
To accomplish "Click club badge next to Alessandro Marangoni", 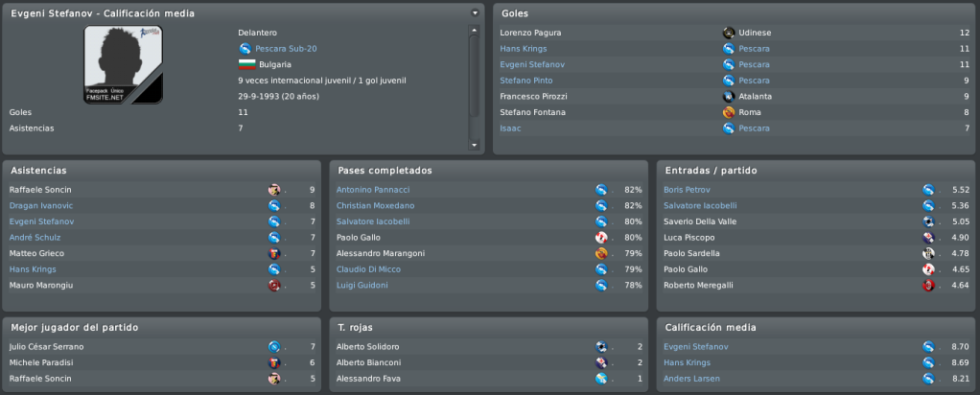I will [x=601, y=254].
